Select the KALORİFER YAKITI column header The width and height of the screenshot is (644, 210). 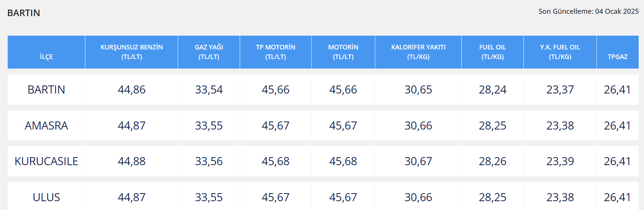tap(418, 52)
